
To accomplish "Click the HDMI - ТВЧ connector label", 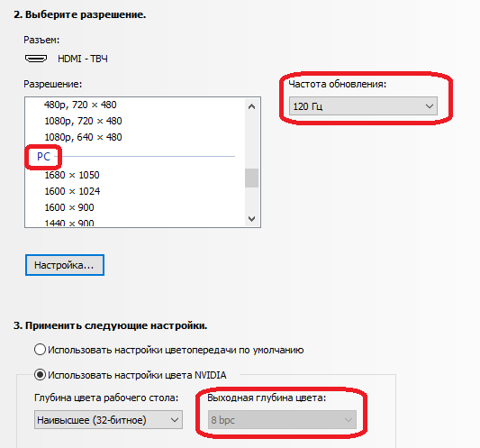I will pos(83,59).
